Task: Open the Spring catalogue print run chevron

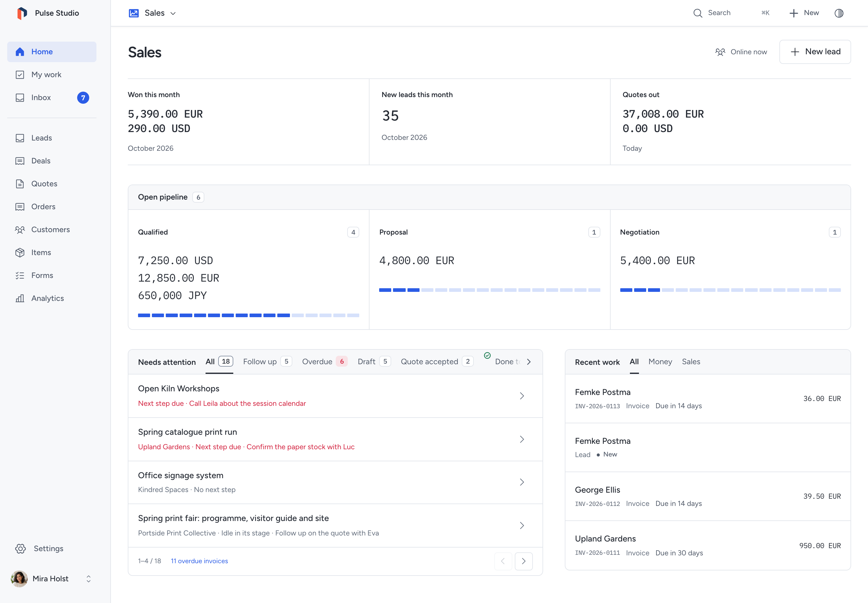Action: (x=522, y=439)
